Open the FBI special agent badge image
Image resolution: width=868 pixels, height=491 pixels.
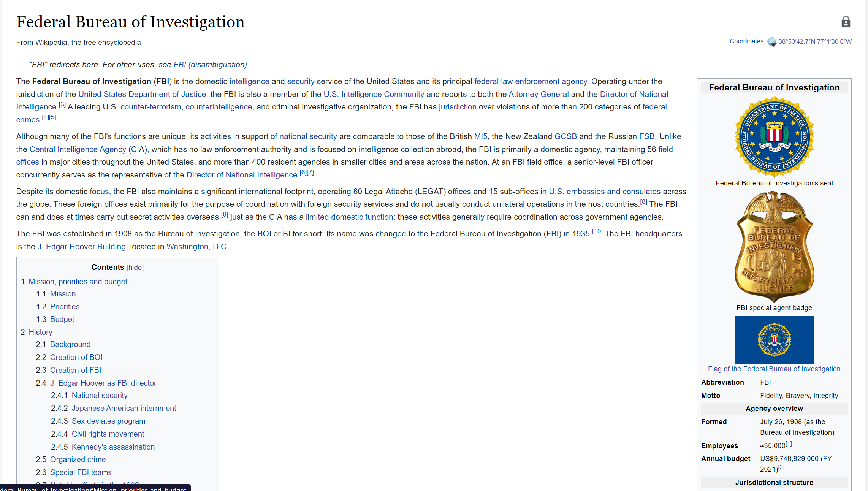[774, 246]
